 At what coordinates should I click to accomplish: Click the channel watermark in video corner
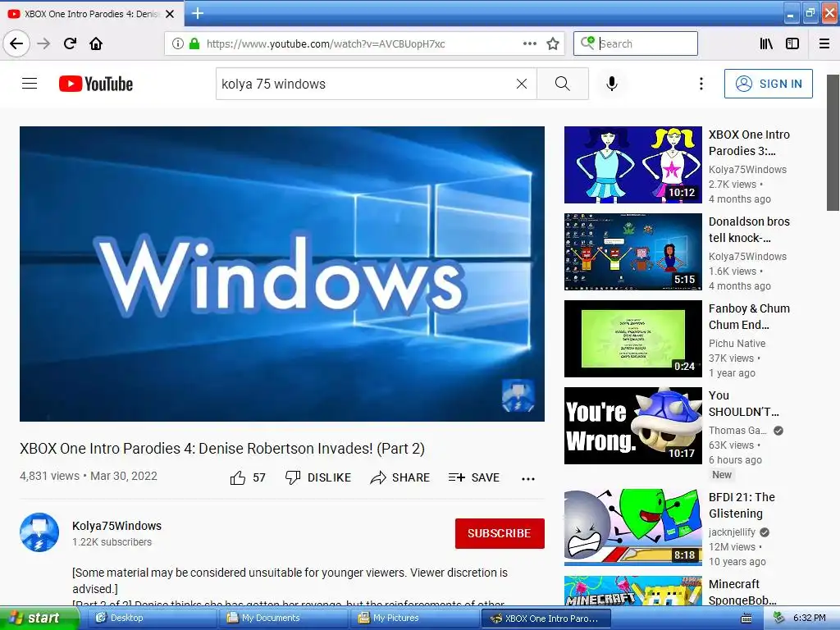pos(518,395)
